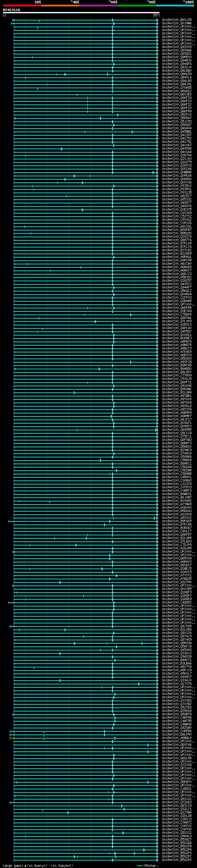Open hit UniRef100_B0Y6M2

point(177,501)
